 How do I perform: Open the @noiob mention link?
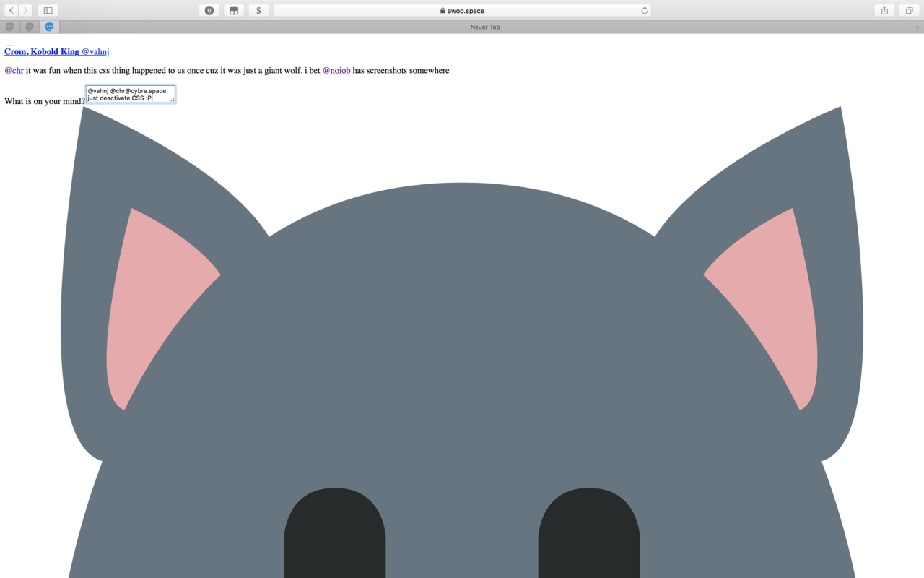(336, 70)
